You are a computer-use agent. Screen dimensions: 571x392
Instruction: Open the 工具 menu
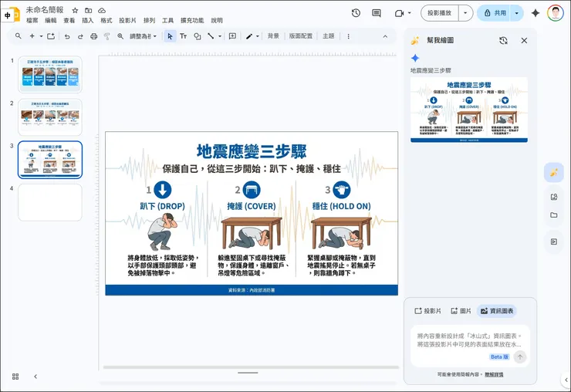(x=167, y=20)
